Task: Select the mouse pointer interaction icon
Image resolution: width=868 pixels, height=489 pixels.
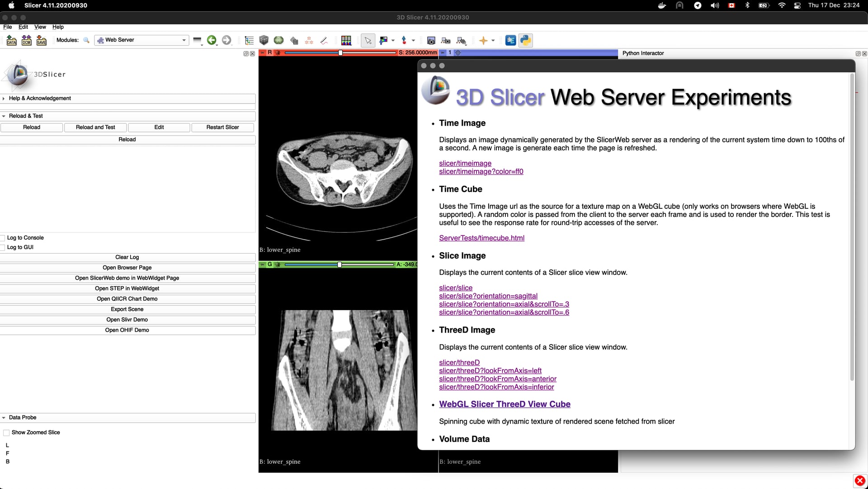Action: click(368, 40)
